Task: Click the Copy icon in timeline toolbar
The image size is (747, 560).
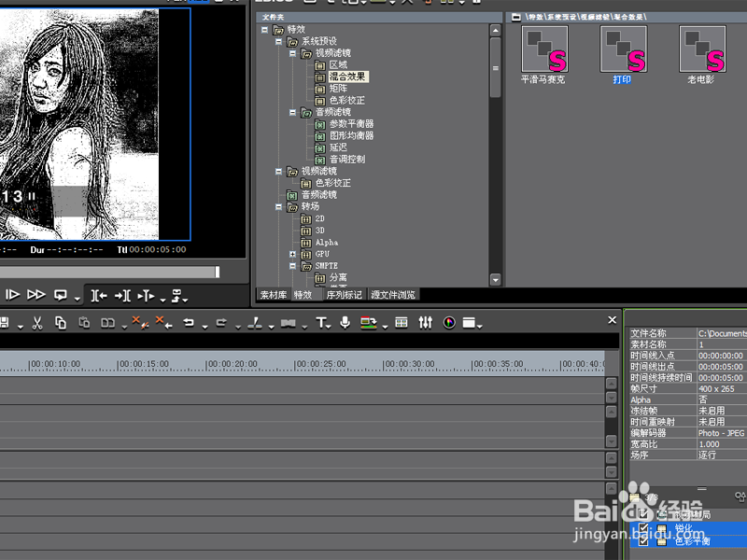Action: (x=61, y=323)
